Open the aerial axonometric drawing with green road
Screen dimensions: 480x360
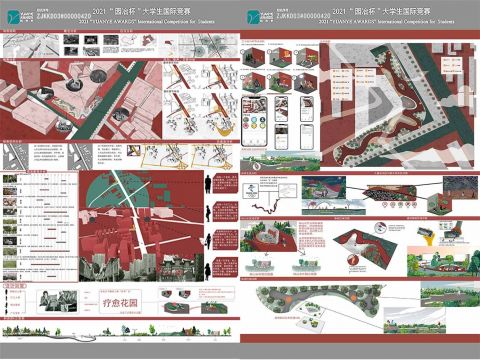click(x=81, y=100)
